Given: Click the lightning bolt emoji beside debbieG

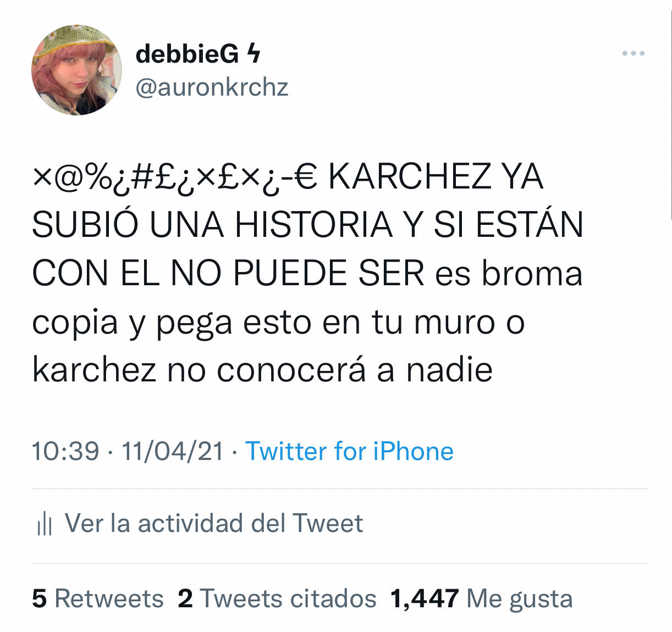Looking at the screenshot, I should tap(253, 53).
